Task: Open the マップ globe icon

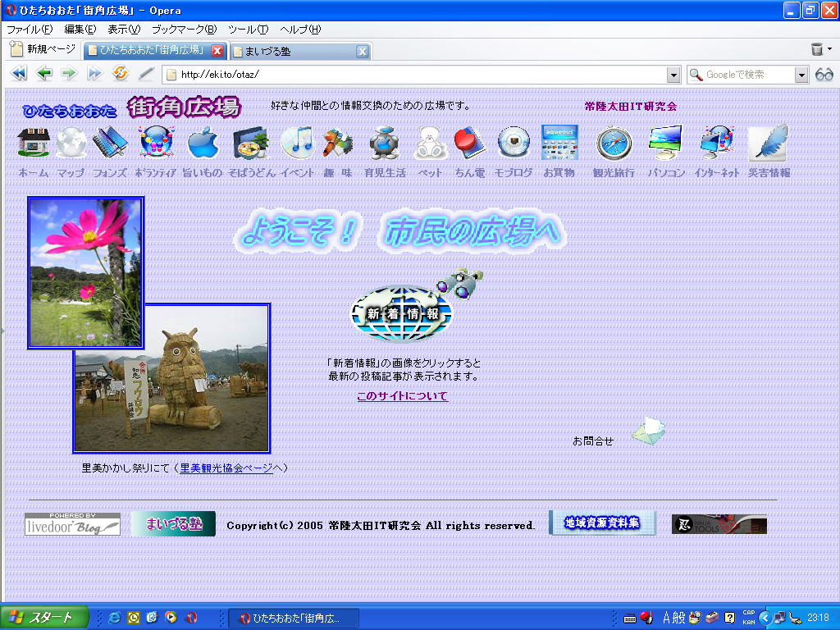Action: [71, 143]
